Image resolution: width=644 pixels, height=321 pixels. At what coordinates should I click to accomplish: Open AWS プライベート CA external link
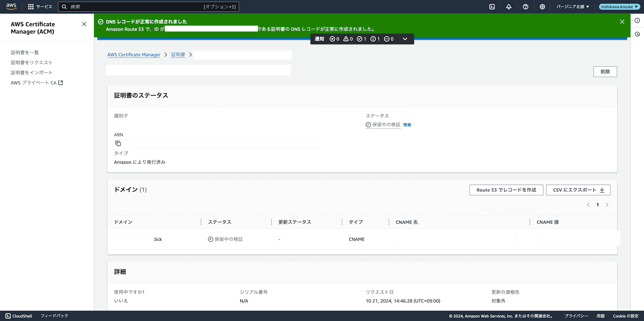point(37,83)
